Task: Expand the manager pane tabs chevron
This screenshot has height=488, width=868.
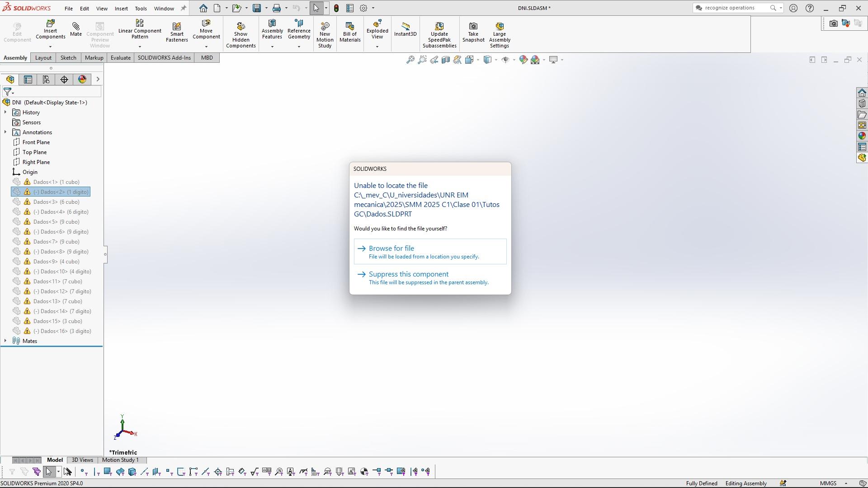Action: [98, 80]
